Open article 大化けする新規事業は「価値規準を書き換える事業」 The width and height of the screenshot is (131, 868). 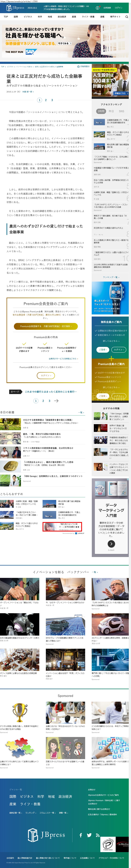48,420
